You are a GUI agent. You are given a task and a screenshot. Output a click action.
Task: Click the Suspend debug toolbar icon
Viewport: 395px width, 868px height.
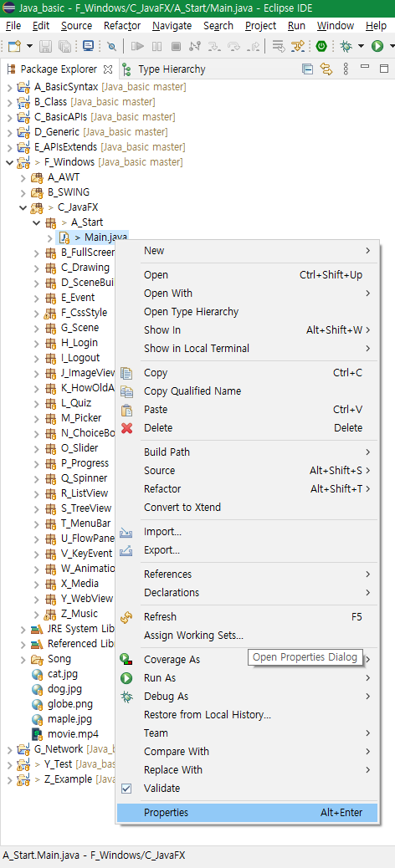(x=156, y=47)
